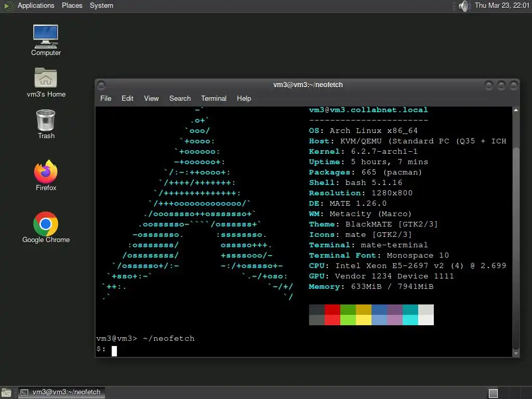The height and width of the screenshot is (399, 532).
Task: Minimize the terminal window
Action: tap(488, 85)
